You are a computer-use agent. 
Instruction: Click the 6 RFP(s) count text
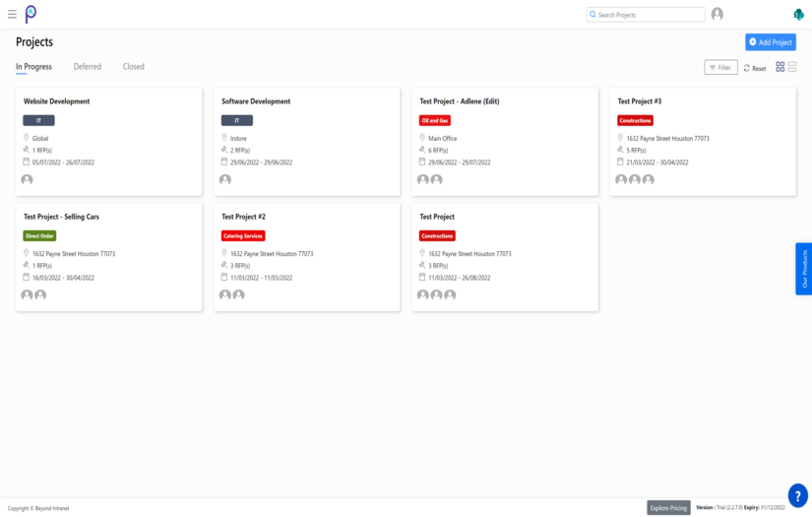[438, 151]
